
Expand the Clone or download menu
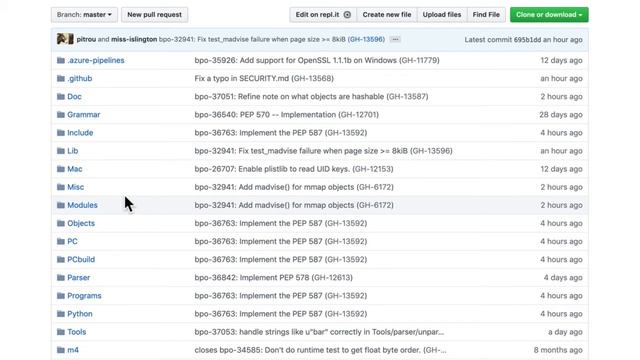click(549, 15)
